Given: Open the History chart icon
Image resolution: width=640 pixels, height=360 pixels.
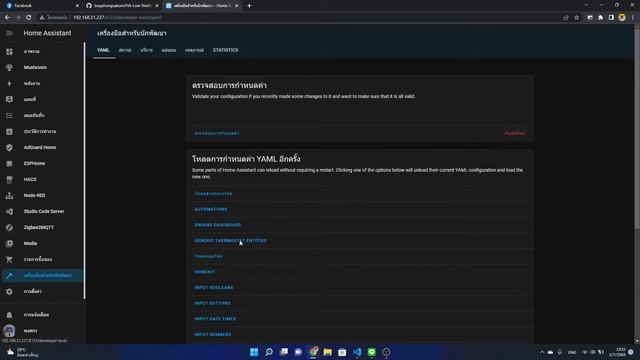Looking at the screenshot, I should 9,131.
